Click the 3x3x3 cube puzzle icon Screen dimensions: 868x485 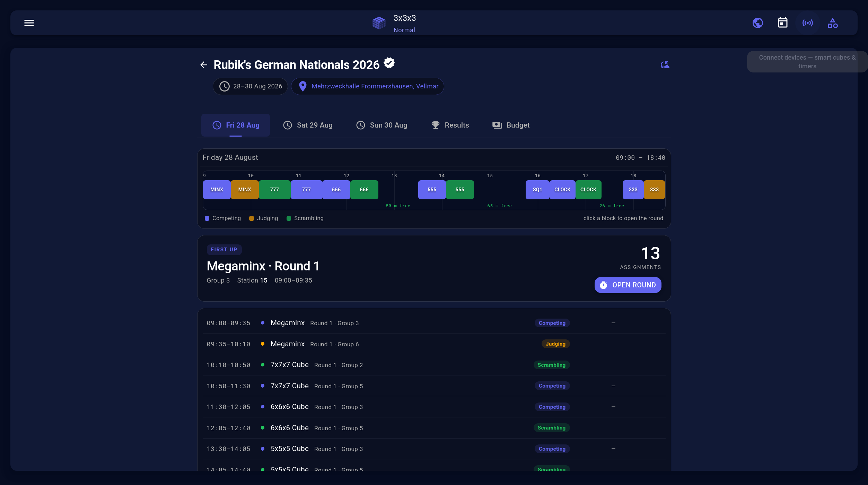point(379,23)
